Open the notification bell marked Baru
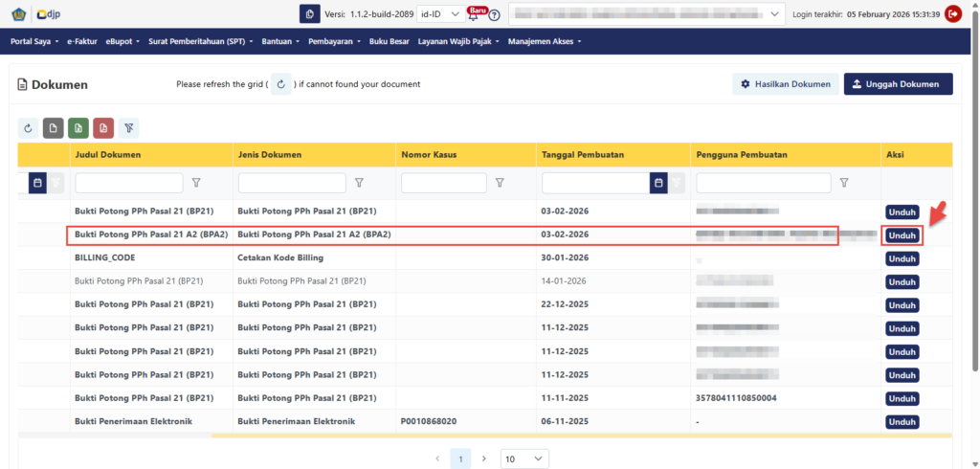980x469 pixels. tap(474, 14)
